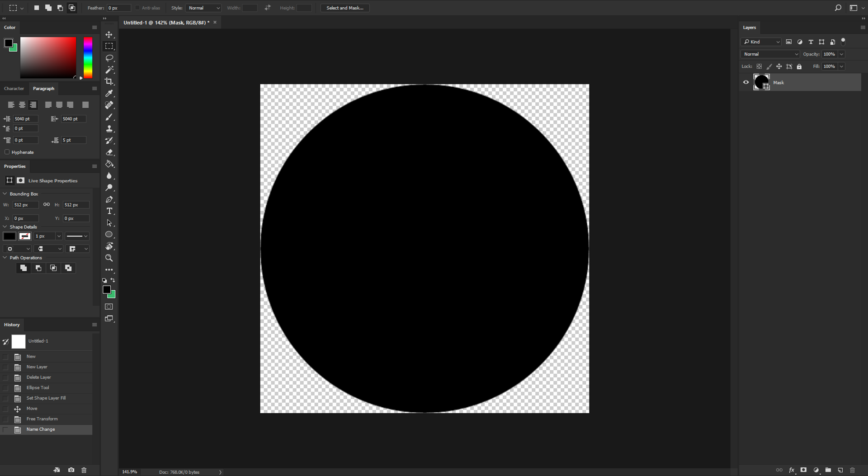Image resolution: width=868 pixels, height=476 pixels.
Task: Click the Free Transform history step
Action: click(x=42, y=419)
